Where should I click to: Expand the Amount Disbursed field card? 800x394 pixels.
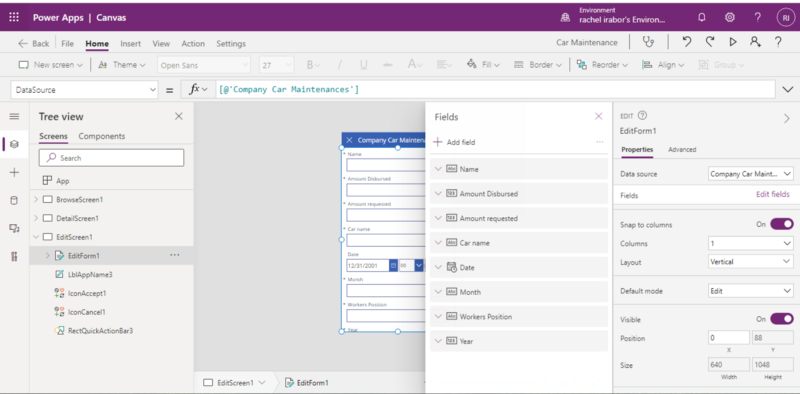coord(438,193)
